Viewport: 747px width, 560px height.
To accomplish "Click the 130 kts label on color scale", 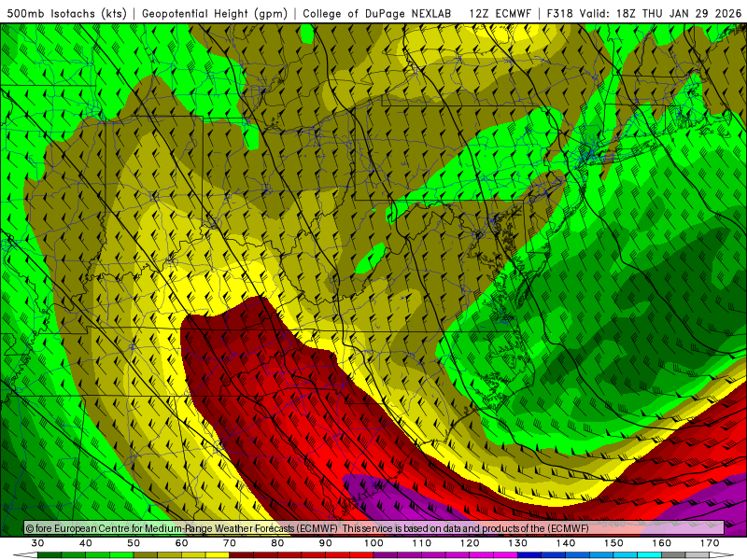I will [x=517, y=543].
